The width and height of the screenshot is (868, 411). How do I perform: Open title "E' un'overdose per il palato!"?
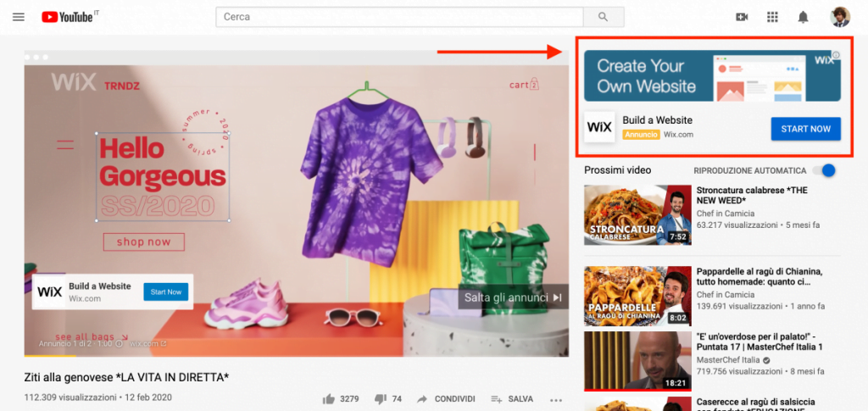(759, 342)
